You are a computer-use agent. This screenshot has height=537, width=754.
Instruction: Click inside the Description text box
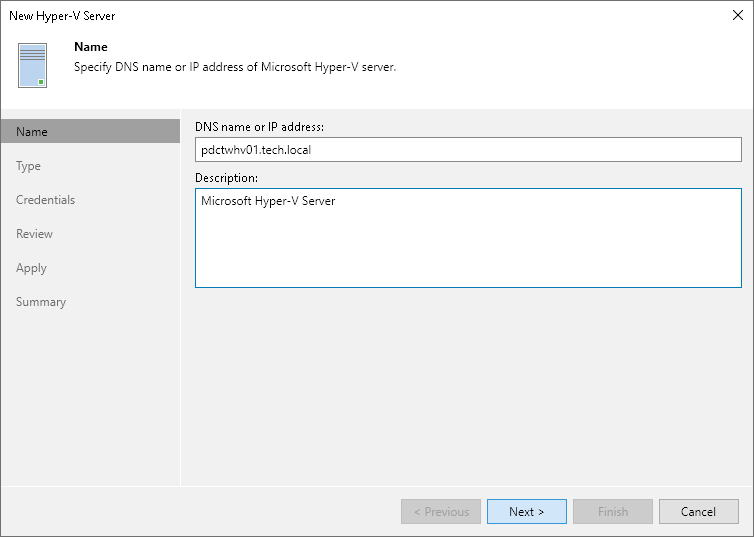[468, 238]
